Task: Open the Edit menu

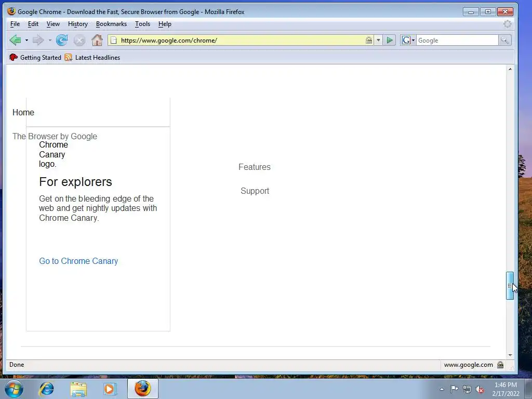Action: tap(33, 24)
